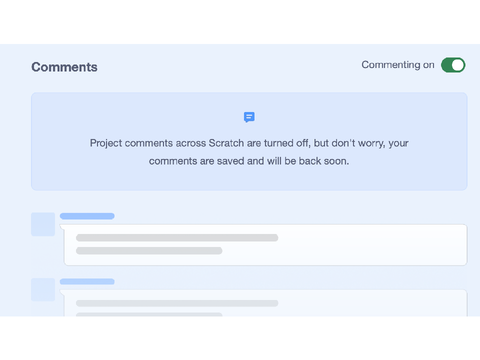Image resolution: width=480 pixels, height=360 pixels.
Task: Open the first comment's blue username placeholder
Action: click(87, 216)
